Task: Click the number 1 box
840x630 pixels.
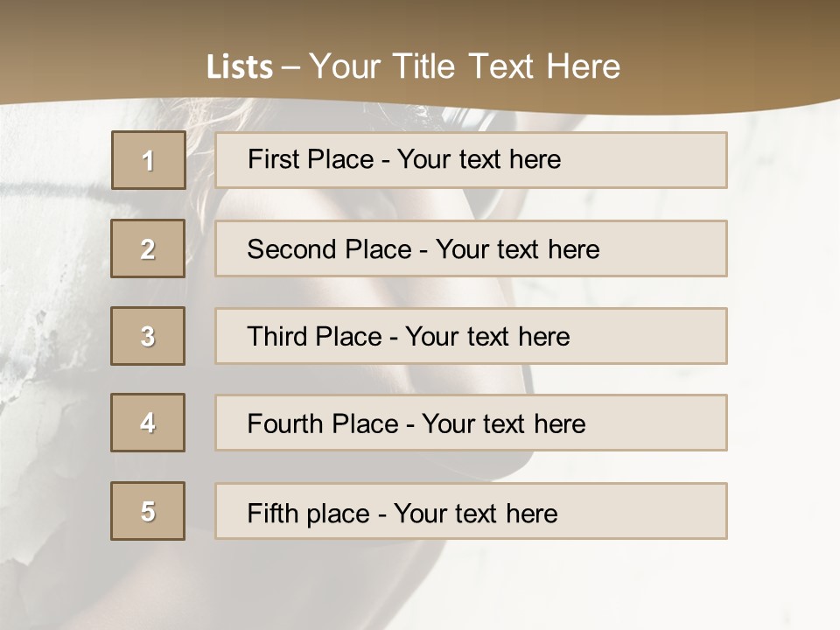Action: click(149, 160)
